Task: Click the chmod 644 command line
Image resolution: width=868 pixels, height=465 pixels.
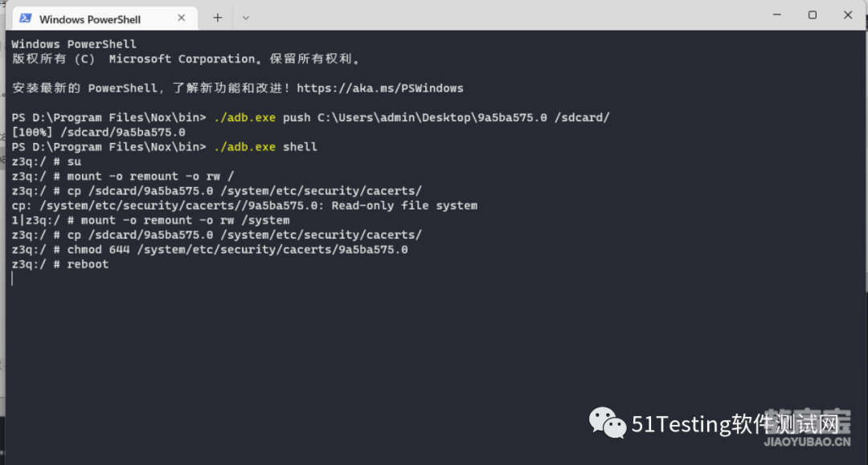Action: (210, 250)
